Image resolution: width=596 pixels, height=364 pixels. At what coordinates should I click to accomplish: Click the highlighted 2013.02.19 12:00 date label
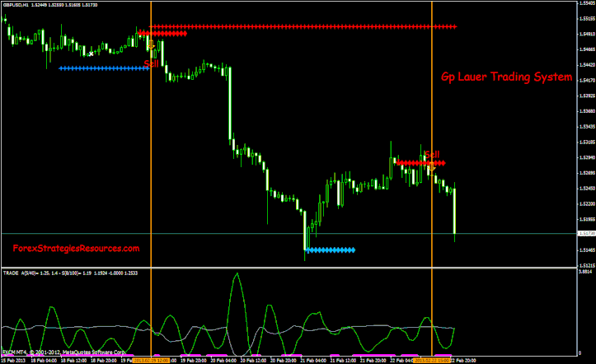coord(152,360)
